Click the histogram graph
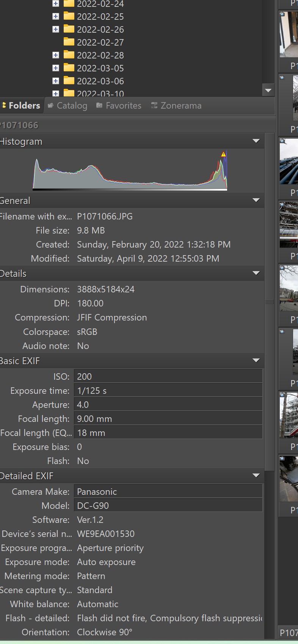 [x=130, y=171]
